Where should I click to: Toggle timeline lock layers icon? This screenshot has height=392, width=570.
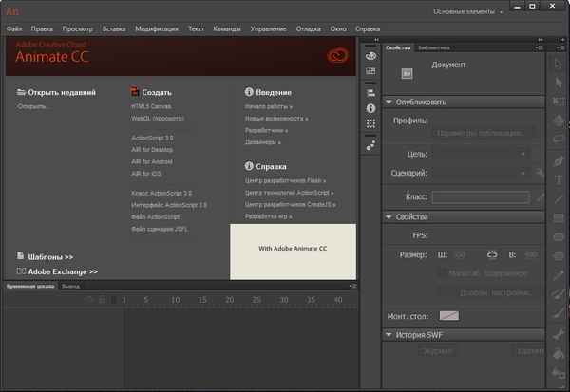point(103,299)
